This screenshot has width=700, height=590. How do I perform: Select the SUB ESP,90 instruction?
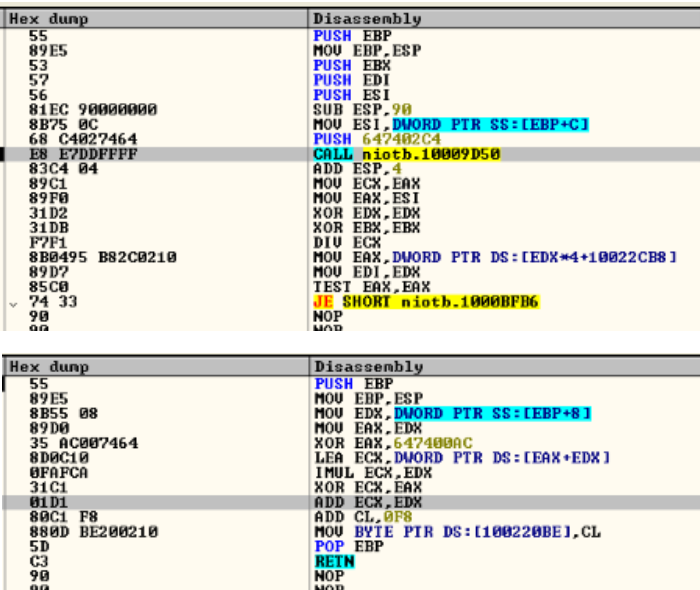362,109
